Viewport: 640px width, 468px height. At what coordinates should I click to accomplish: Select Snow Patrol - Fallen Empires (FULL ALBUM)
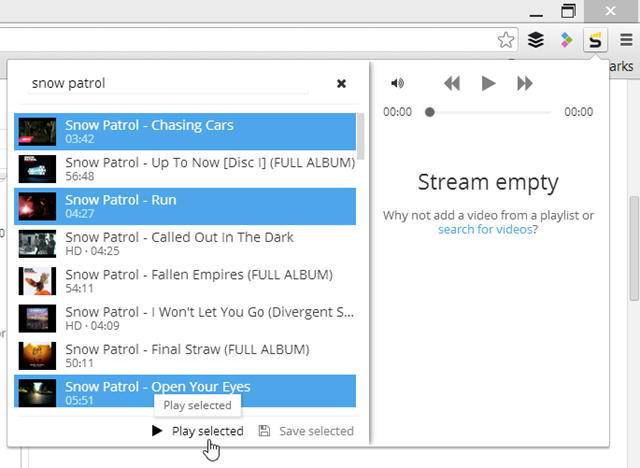[185, 281]
